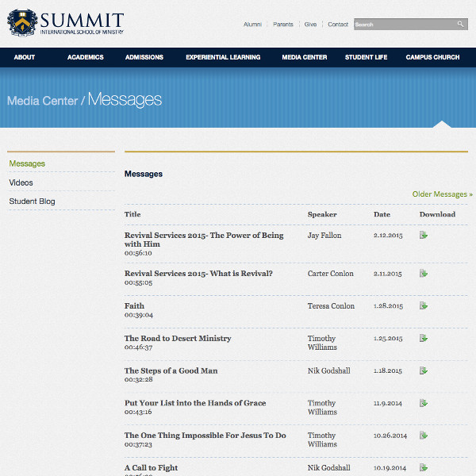Open the About menu
Image resolution: width=476 pixels, height=476 pixels.
pyautogui.click(x=25, y=57)
